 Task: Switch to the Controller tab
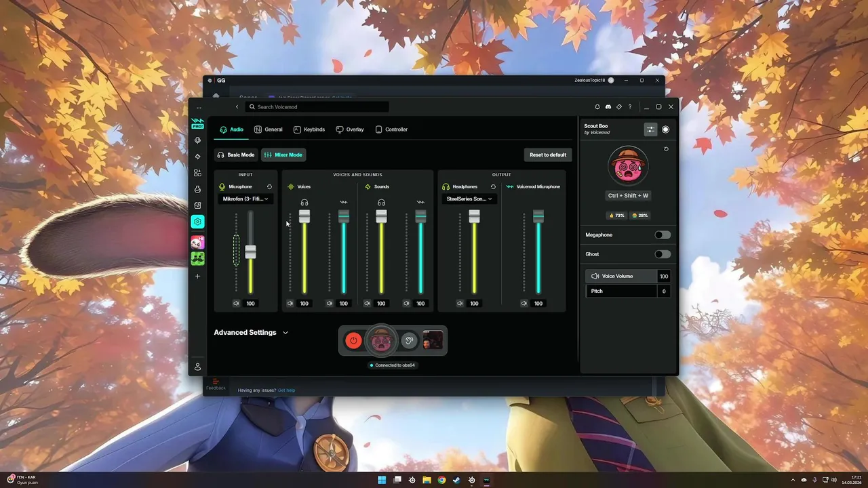[391, 129]
